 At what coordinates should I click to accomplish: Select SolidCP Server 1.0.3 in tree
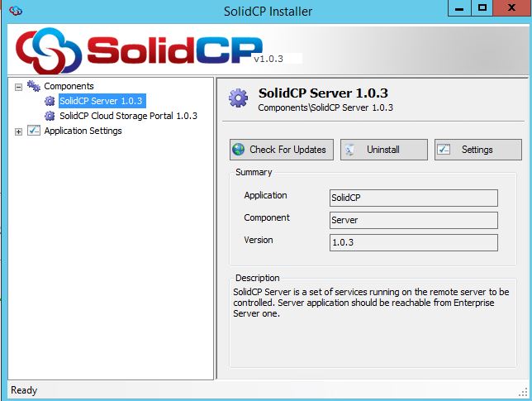tap(102, 101)
